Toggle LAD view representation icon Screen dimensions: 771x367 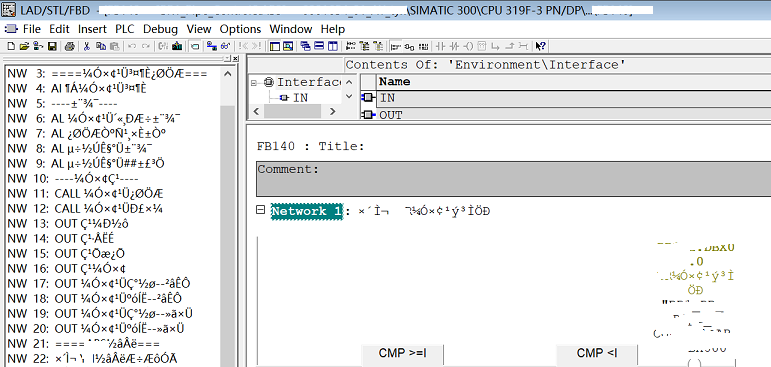pyautogui.click(x=396, y=46)
